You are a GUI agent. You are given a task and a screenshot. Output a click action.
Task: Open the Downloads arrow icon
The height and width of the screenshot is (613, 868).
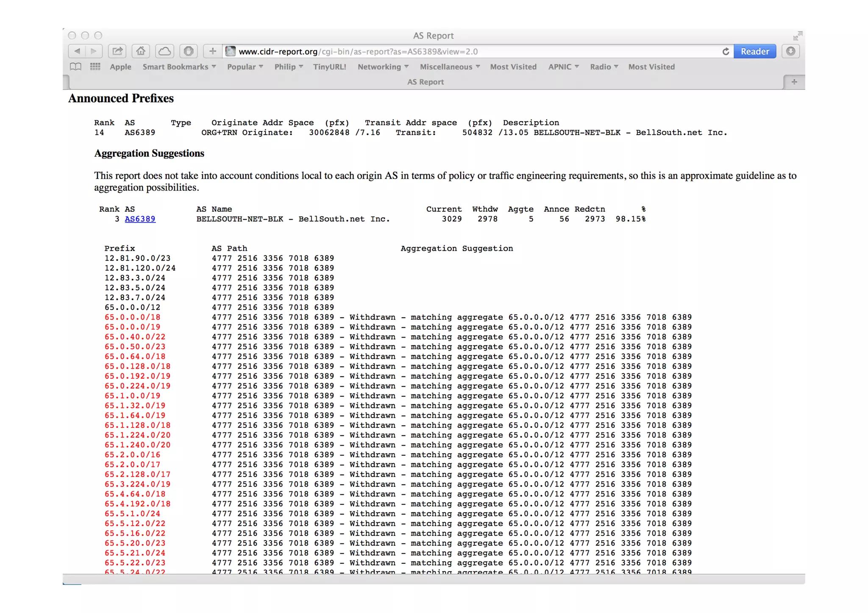[x=790, y=51]
